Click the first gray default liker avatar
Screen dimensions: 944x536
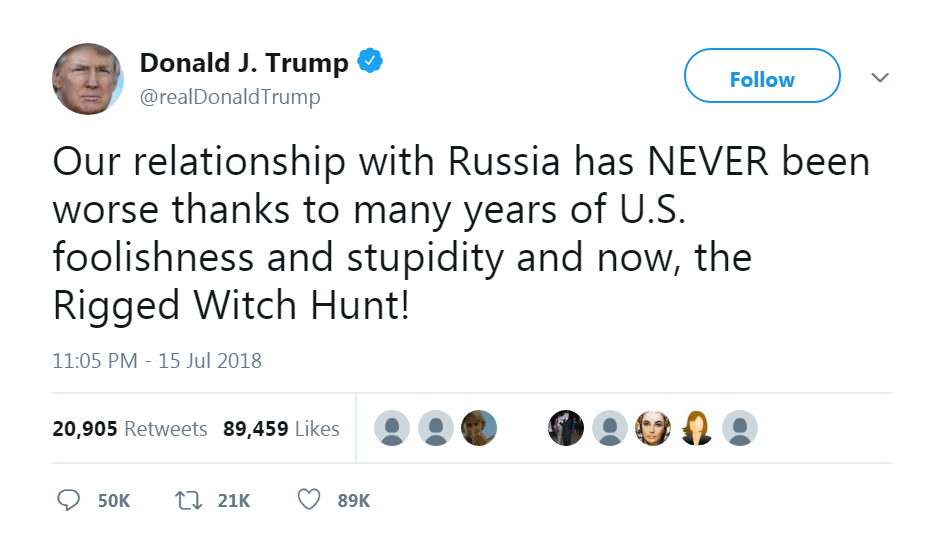coord(392,429)
